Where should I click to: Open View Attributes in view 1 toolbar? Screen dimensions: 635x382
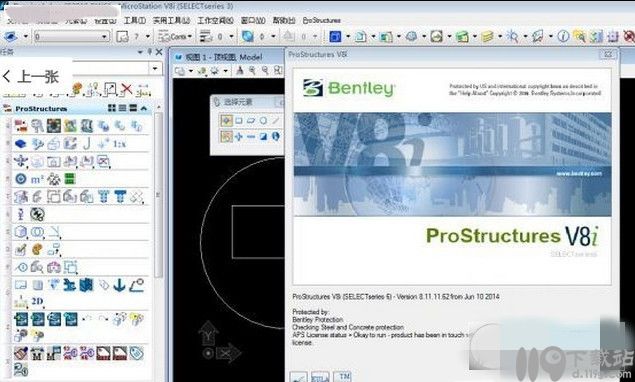pos(180,71)
